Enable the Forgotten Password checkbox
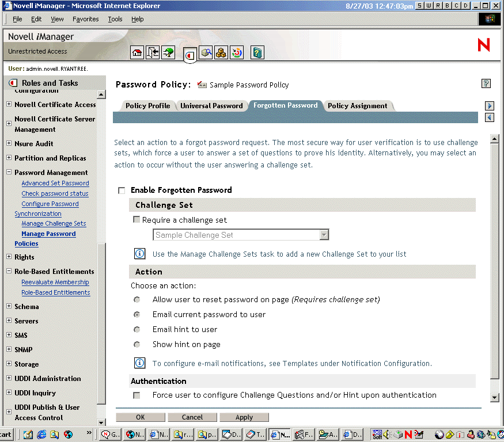The height and width of the screenshot is (442, 504). click(x=122, y=189)
